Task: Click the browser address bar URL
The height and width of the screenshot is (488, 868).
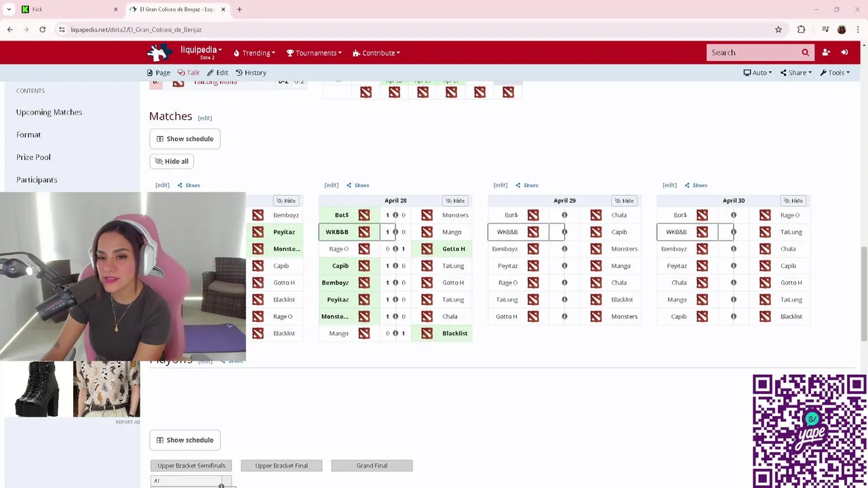Action: [136, 30]
